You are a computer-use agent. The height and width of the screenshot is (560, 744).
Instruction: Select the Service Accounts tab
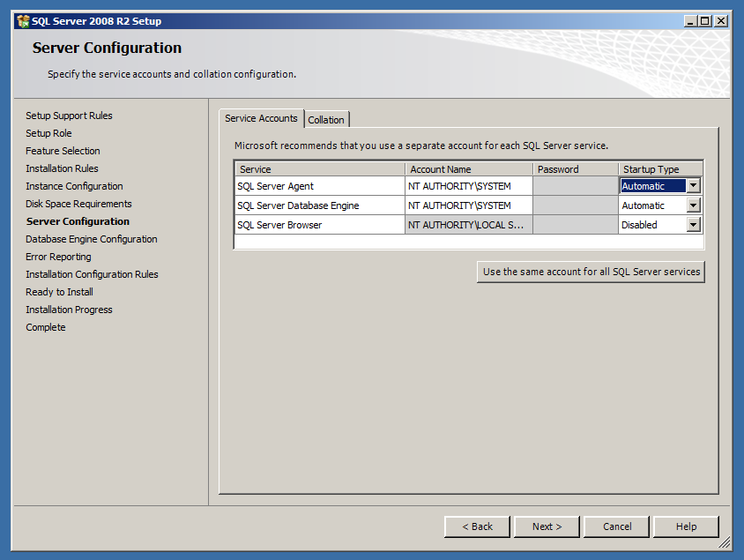pyautogui.click(x=261, y=118)
